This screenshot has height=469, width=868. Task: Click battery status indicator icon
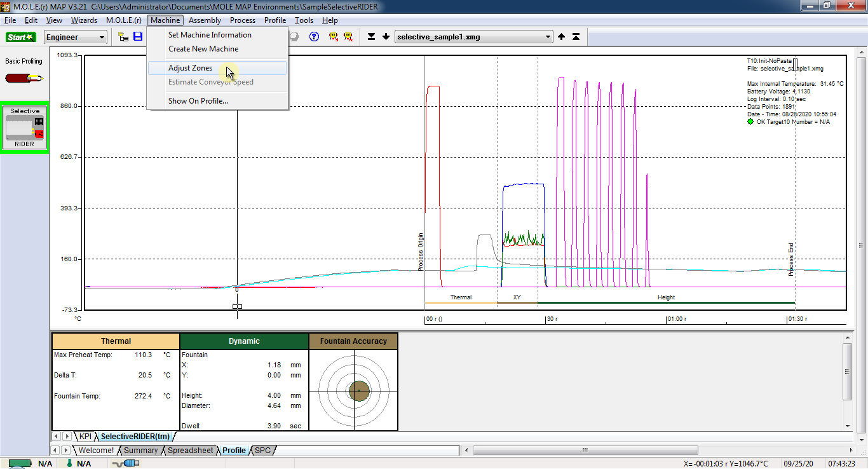click(20, 464)
